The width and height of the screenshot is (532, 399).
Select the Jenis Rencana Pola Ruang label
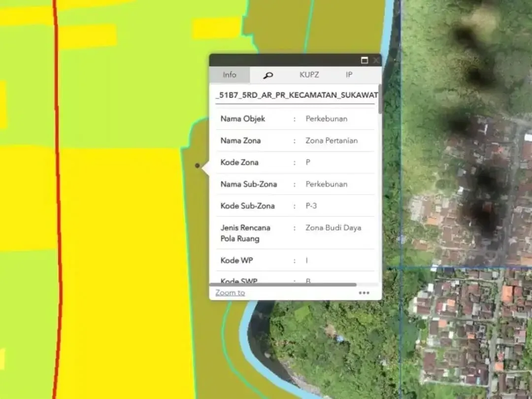pyautogui.click(x=245, y=233)
